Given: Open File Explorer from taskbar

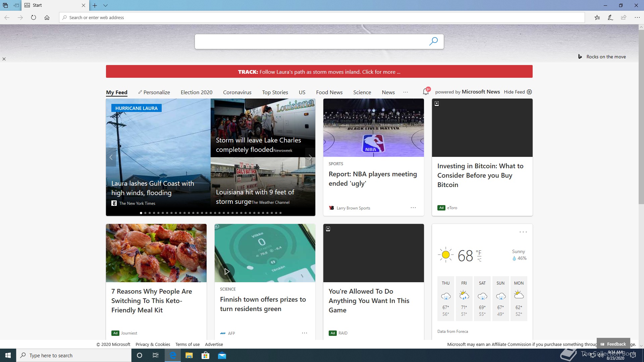Looking at the screenshot, I should pyautogui.click(x=189, y=355).
